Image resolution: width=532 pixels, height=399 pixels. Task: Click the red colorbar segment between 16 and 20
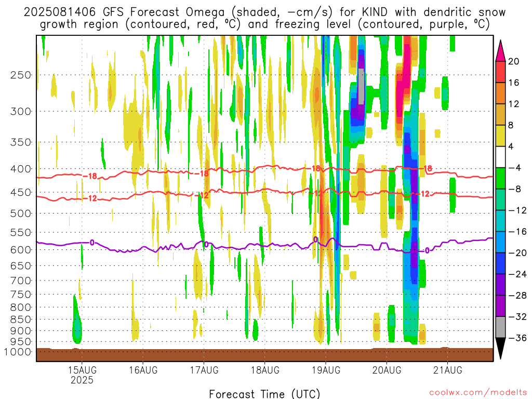click(x=500, y=72)
